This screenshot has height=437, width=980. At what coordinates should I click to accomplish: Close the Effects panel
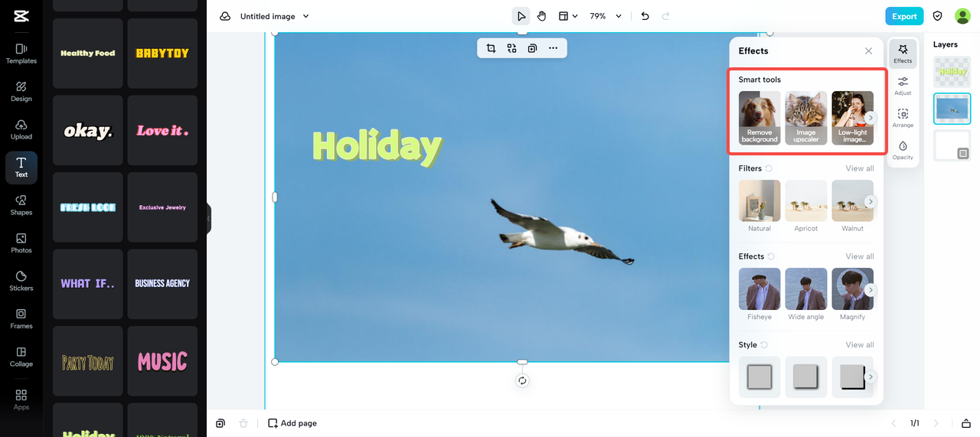868,51
